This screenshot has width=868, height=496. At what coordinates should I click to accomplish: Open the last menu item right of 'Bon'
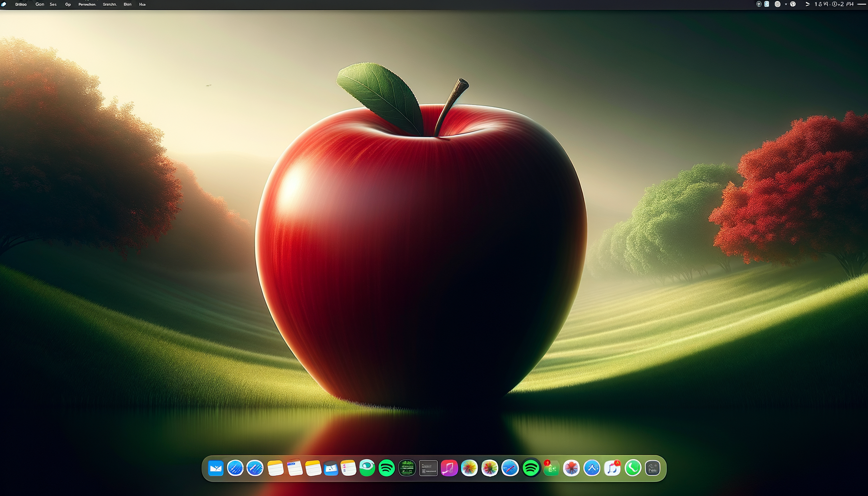(142, 4)
